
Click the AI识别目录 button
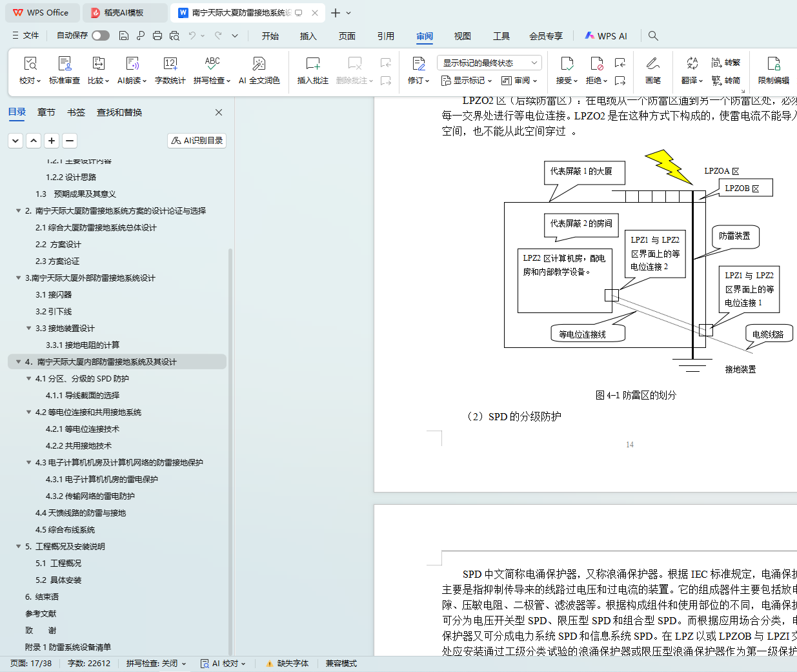pyautogui.click(x=197, y=140)
